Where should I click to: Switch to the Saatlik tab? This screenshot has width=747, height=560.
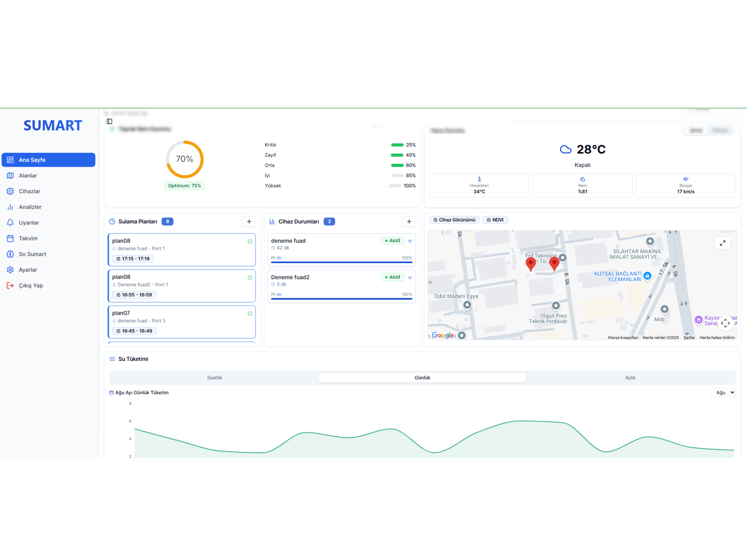(x=214, y=378)
